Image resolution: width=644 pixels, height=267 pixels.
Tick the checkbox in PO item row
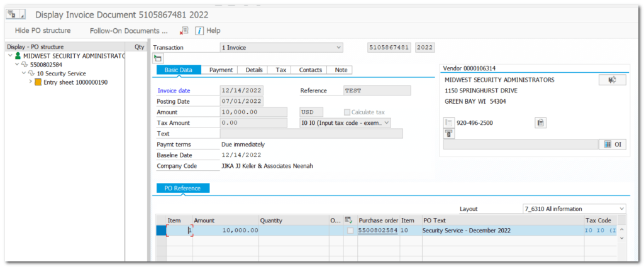pyautogui.click(x=350, y=231)
